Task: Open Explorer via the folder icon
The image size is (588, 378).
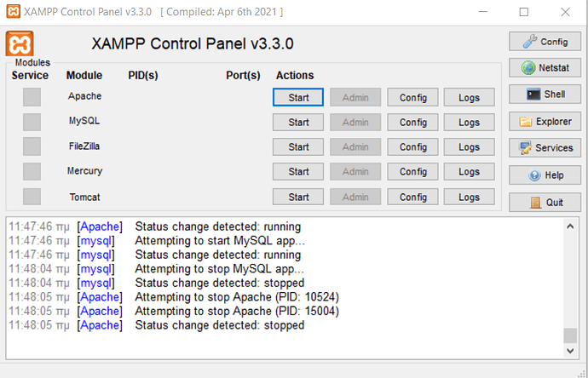Action: (526, 122)
